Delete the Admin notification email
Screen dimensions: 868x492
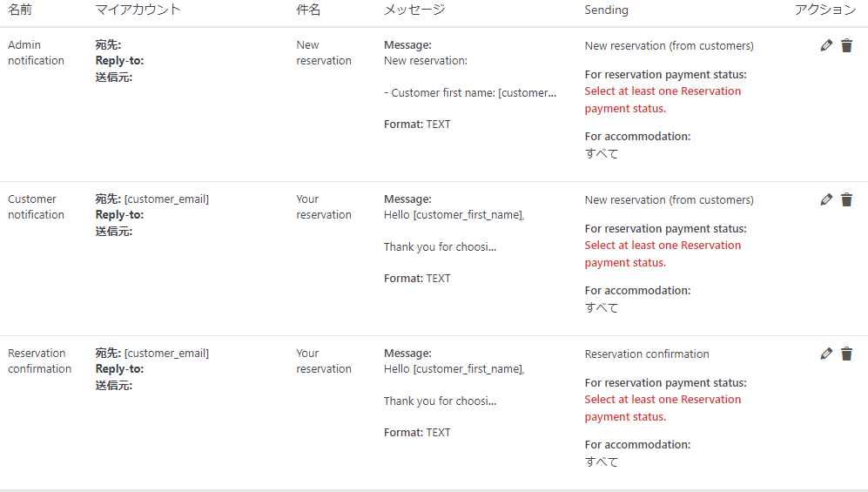click(x=846, y=46)
